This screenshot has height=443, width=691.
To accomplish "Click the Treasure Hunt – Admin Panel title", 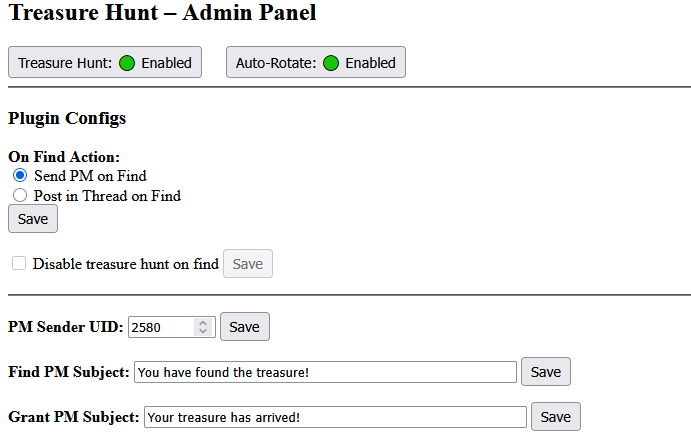I will tap(162, 14).
